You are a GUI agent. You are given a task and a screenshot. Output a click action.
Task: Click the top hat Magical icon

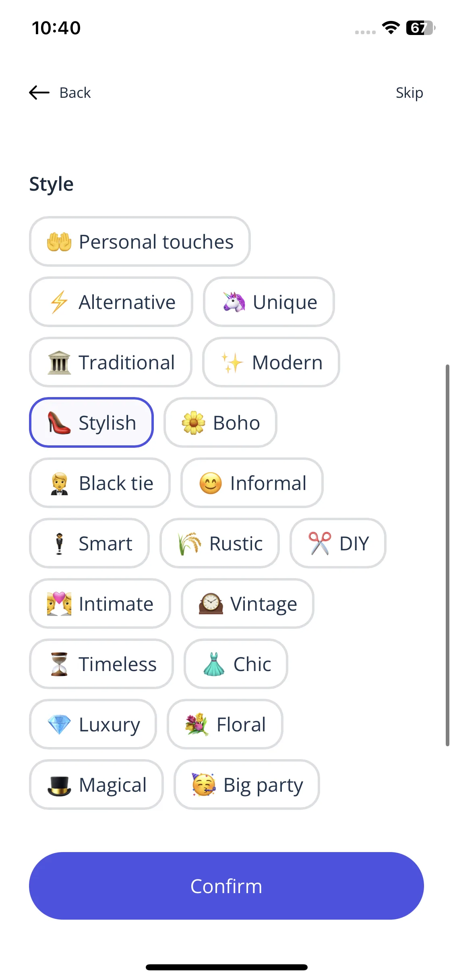point(59,785)
